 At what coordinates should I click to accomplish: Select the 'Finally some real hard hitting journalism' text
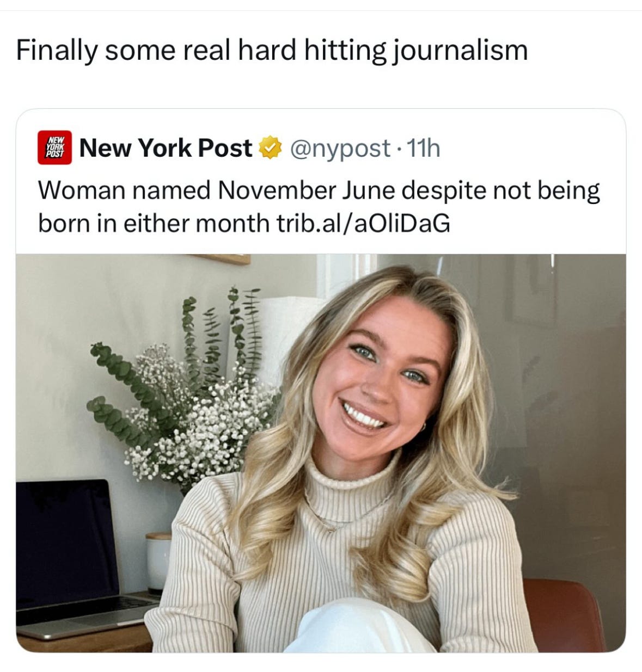[x=272, y=50]
